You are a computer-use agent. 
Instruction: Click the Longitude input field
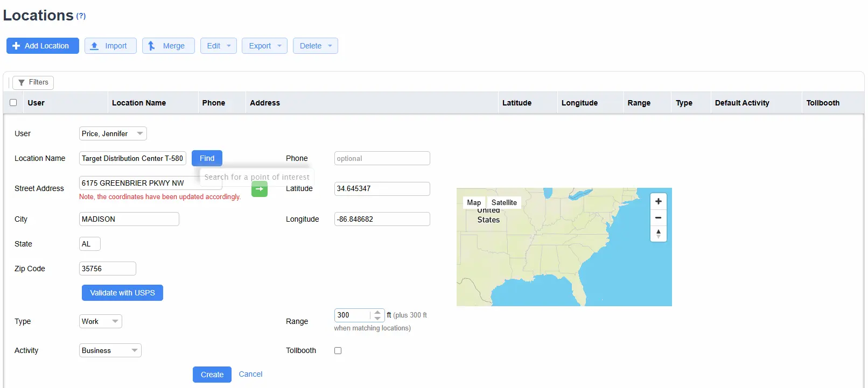click(382, 219)
